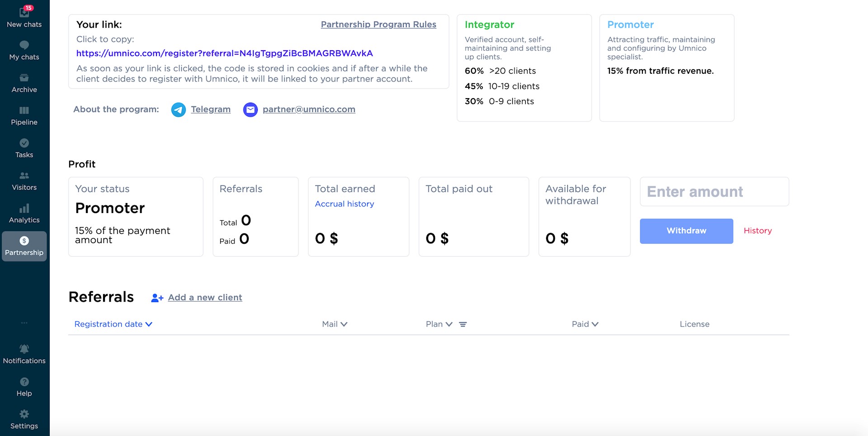
Task: Click the Referrals Total count
Action: pos(246,220)
